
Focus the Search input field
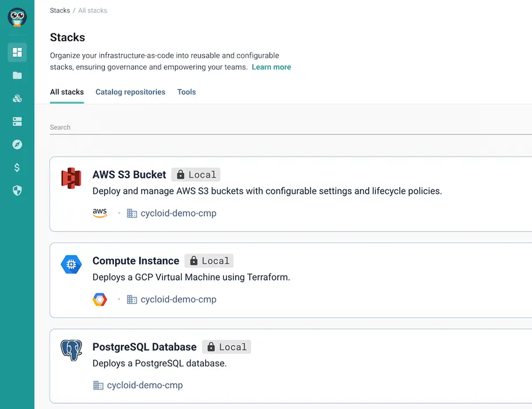pyautogui.click(x=288, y=127)
